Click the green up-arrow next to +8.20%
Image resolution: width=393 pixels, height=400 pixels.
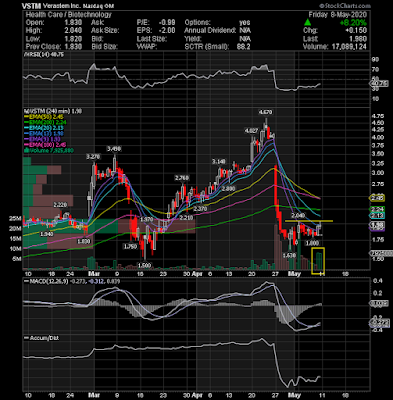pyautogui.click(x=307, y=22)
